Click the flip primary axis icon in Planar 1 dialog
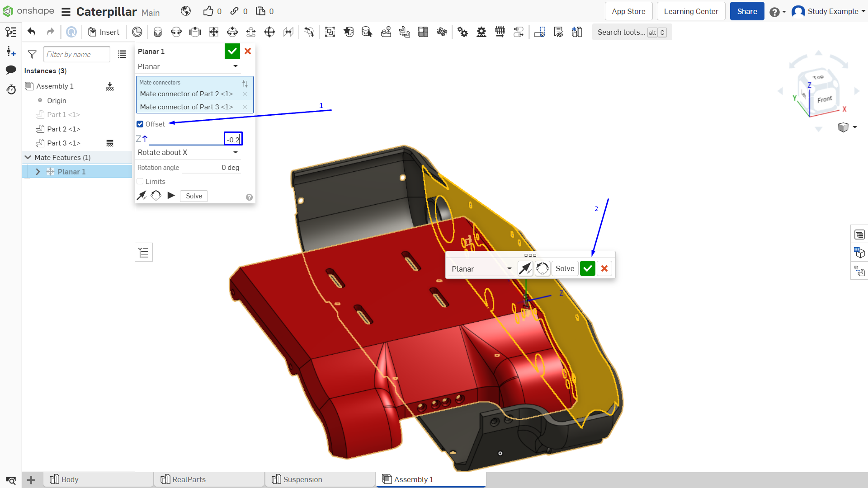The height and width of the screenshot is (488, 868). pos(142,196)
